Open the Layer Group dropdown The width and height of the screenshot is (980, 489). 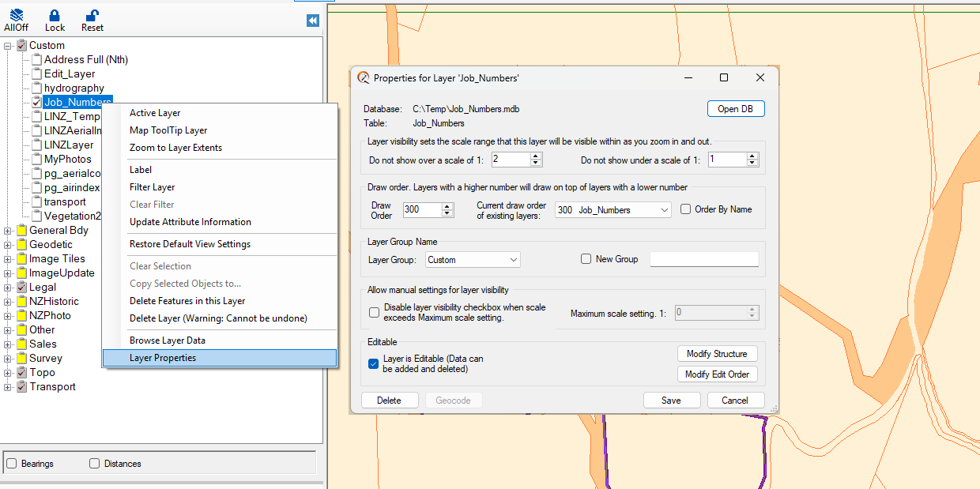point(514,260)
